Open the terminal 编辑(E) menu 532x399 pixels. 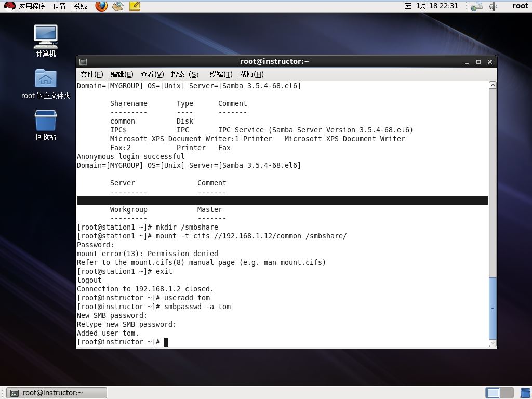[x=122, y=74]
